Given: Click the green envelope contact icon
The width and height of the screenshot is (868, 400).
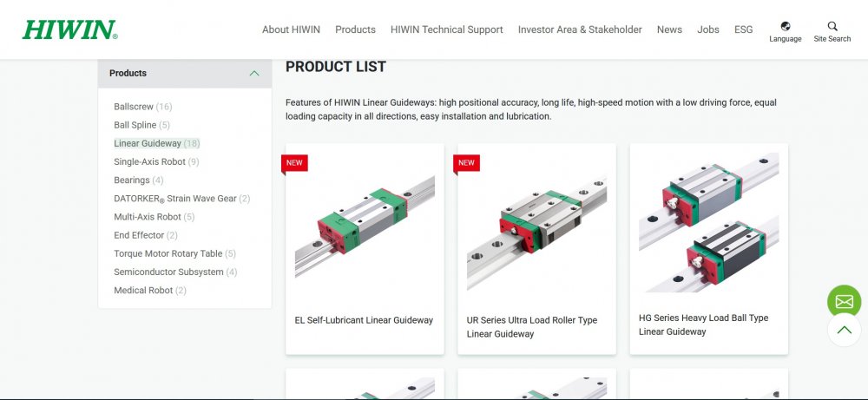Looking at the screenshot, I should tap(844, 302).
